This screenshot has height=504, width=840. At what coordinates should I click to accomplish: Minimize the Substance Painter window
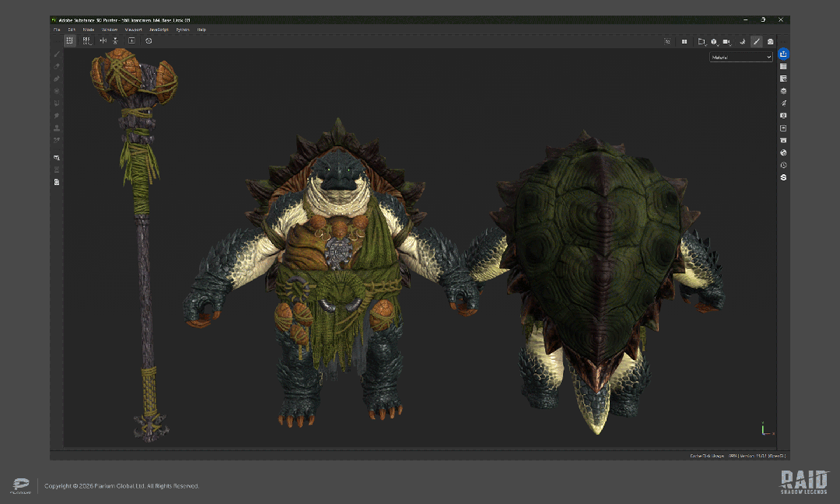coord(745,19)
